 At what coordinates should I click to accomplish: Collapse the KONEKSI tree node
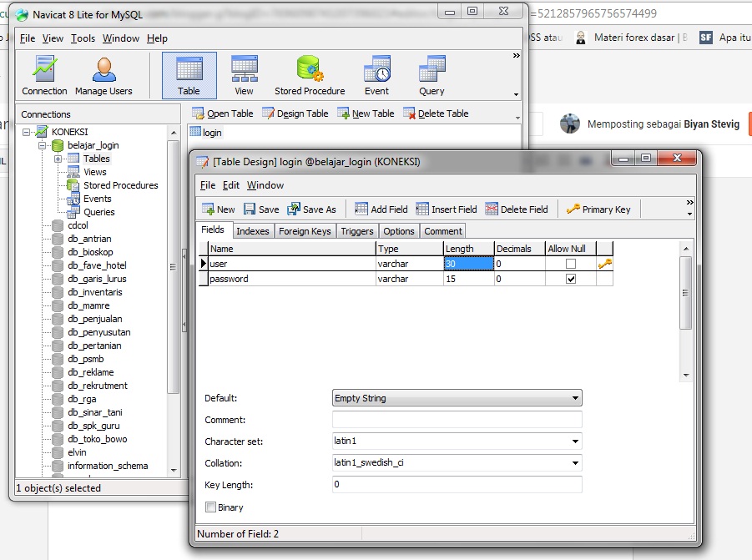click(x=27, y=132)
